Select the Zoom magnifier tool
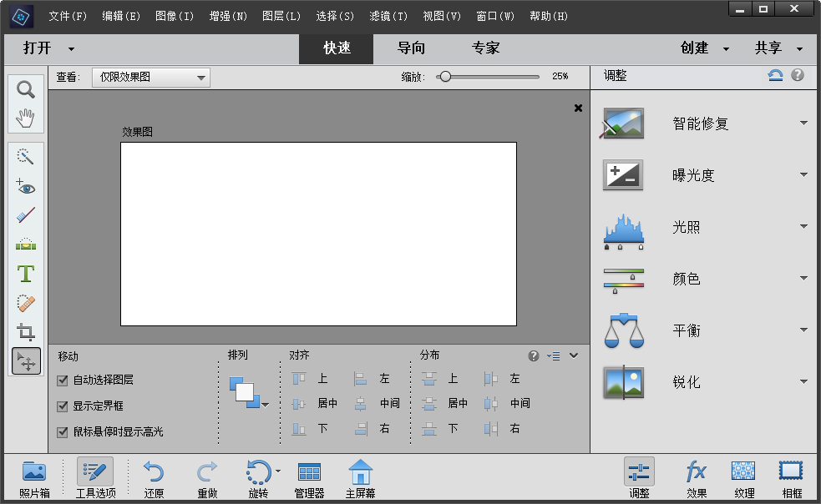This screenshot has width=821, height=504. [26, 89]
